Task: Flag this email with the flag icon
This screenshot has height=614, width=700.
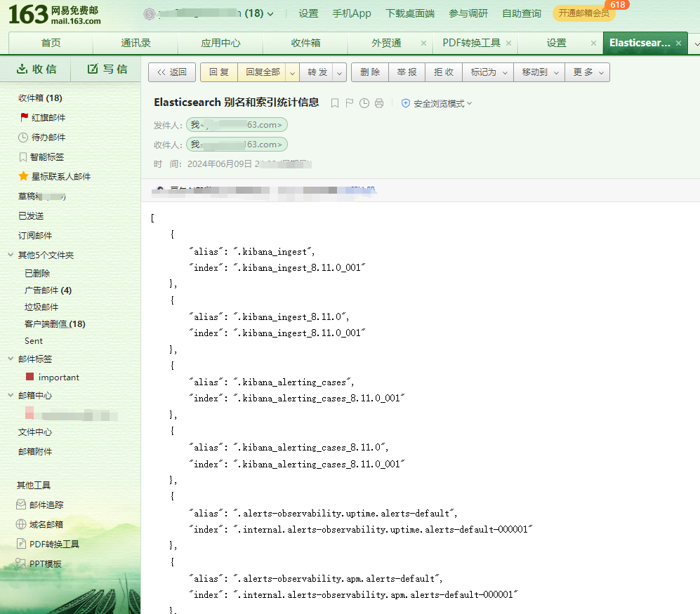Action: (x=350, y=103)
